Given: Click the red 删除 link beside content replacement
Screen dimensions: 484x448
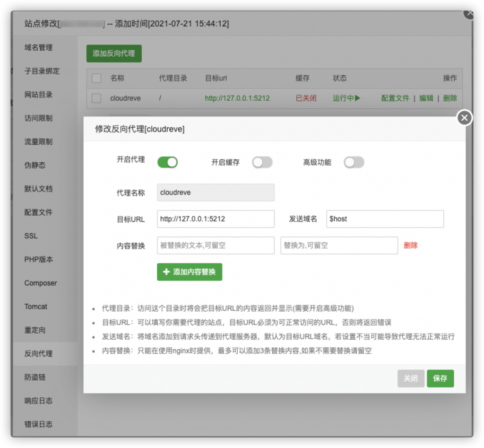Looking at the screenshot, I should coord(410,246).
